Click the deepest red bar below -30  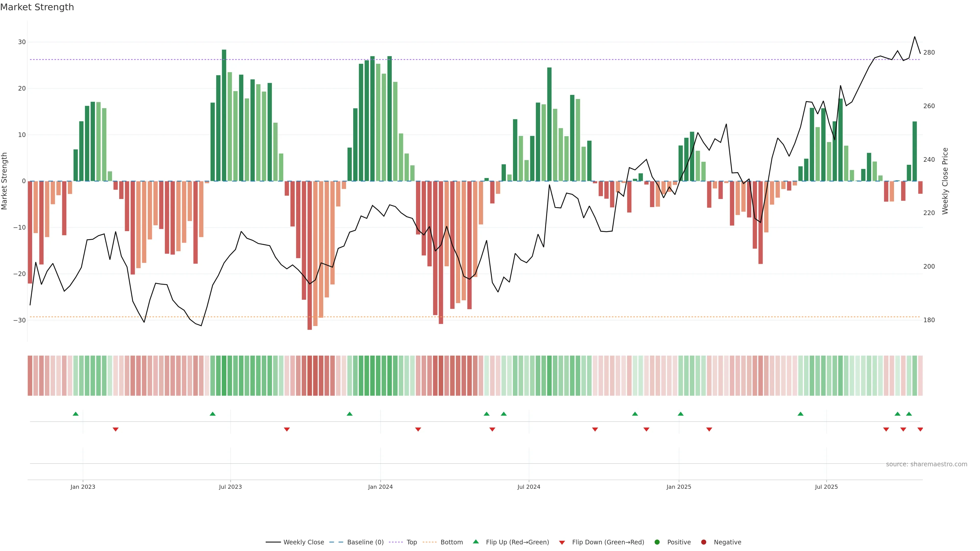coord(310,255)
